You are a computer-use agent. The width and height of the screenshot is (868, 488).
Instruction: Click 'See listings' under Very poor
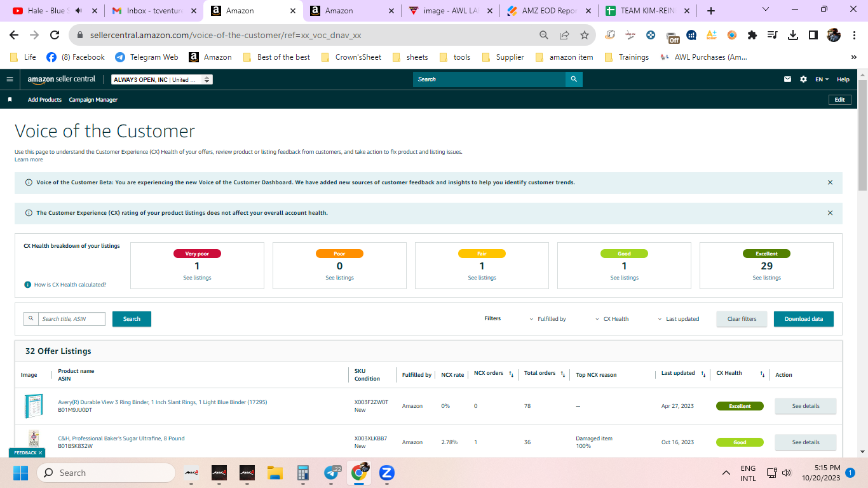point(197,278)
